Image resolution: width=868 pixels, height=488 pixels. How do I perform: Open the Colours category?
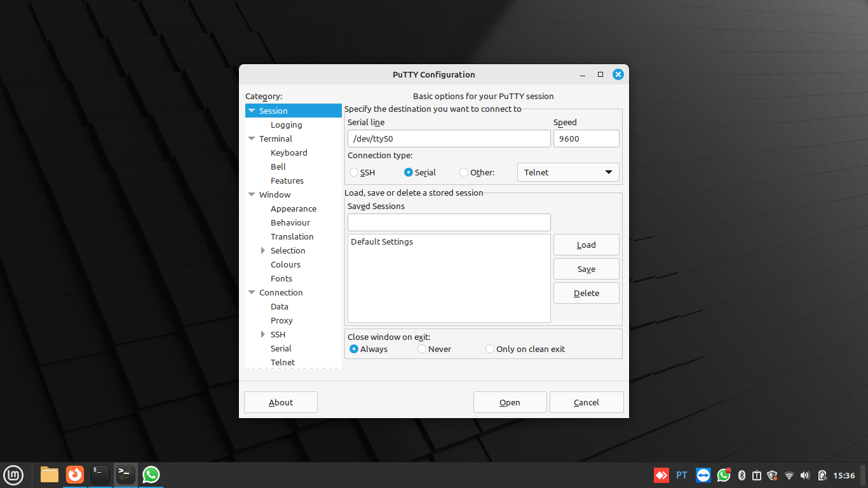pos(286,264)
